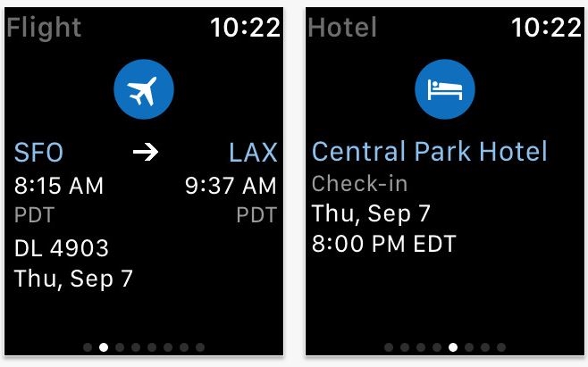Click the white arrow between SFO and LAX
The image size is (588, 367).
(146, 152)
